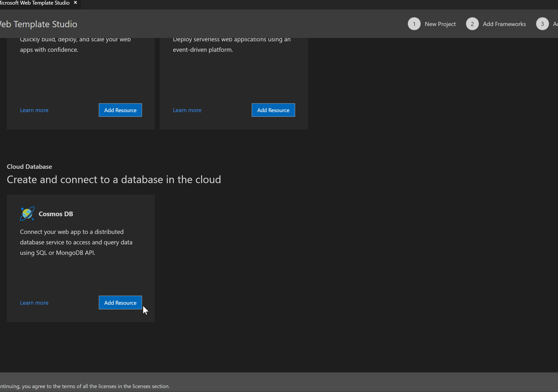
Task: Open the Add Frameworks step
Action: click(504, 24)
